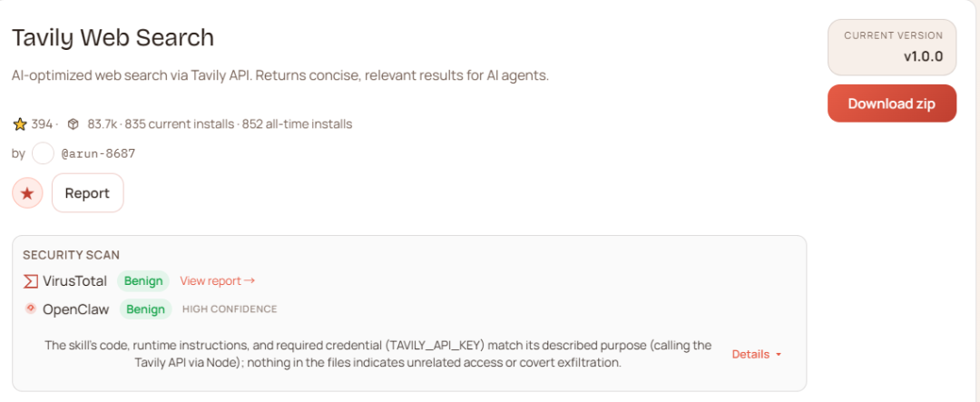Screen dimensions: 980x402
Task: Click the View report arrow icon
Action: click(250, 280)
